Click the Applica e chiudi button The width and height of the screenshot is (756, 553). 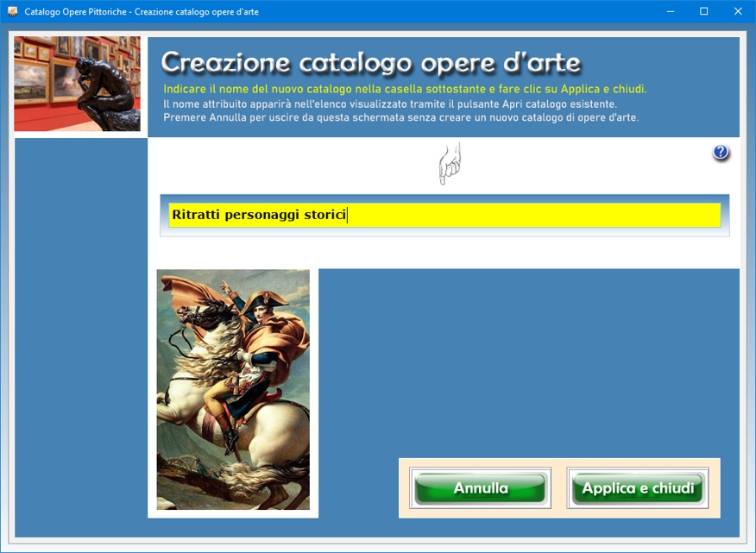click(638, 488)
